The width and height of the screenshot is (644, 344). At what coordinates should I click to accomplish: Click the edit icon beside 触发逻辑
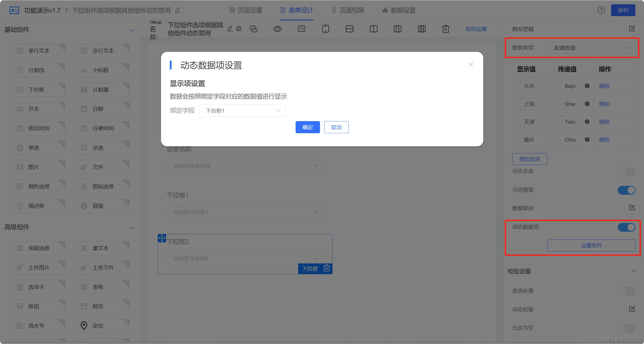(x=632, y=29)
